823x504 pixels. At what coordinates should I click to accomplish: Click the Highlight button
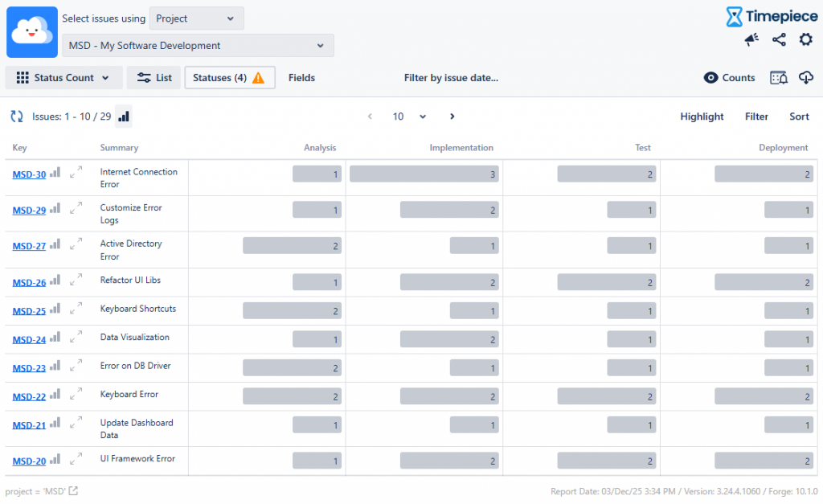[x=702, y=117]
